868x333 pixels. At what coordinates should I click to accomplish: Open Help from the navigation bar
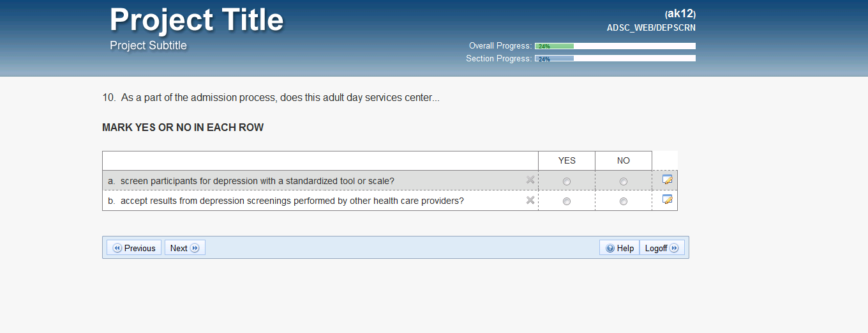coord(619,248)
